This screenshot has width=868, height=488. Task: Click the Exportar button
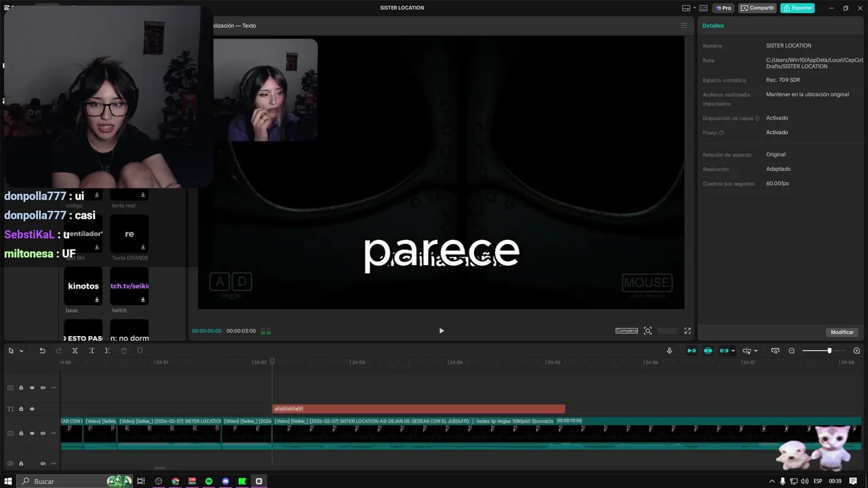(797, 8)
